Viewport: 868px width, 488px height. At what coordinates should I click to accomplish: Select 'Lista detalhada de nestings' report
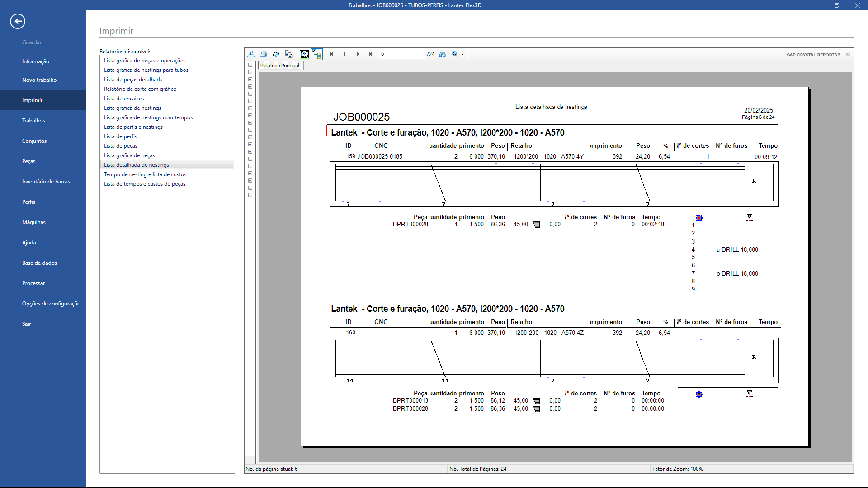point(167,165)
